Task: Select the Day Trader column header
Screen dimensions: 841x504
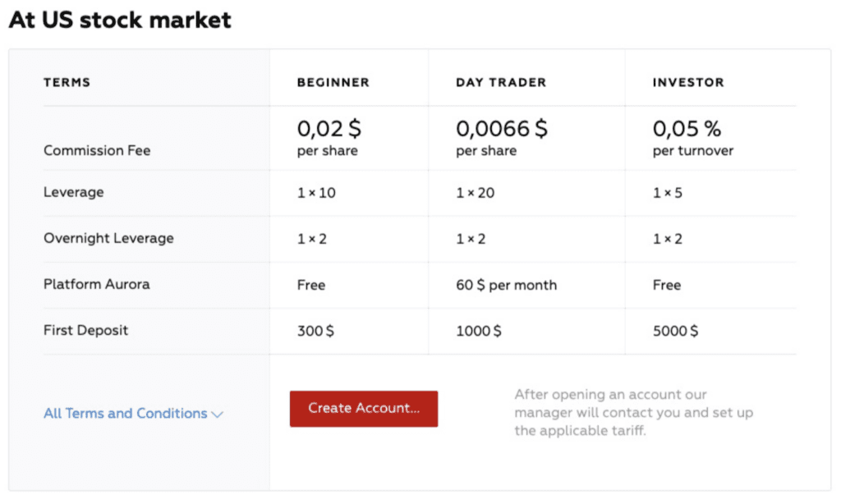Action: tap(501, 82)
